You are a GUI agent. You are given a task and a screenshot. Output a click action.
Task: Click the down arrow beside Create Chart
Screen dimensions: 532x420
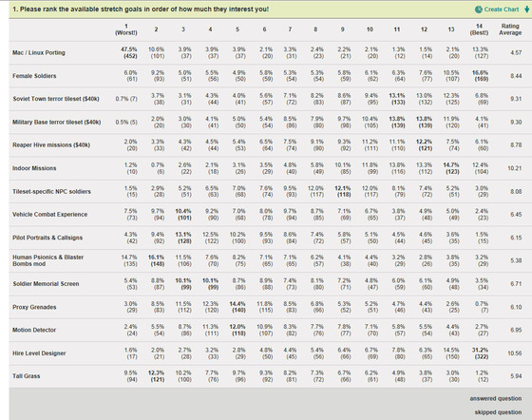click(x=526, y=10)
